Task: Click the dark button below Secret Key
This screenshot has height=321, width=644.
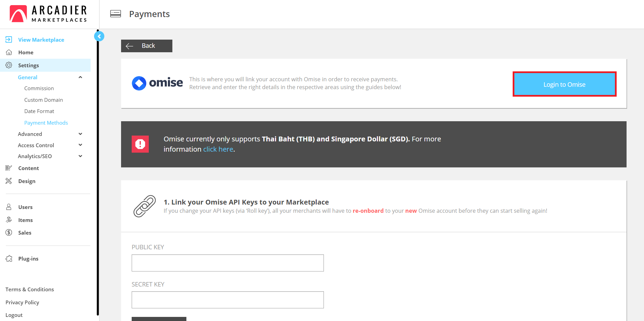Action: [x=159, y=319]
